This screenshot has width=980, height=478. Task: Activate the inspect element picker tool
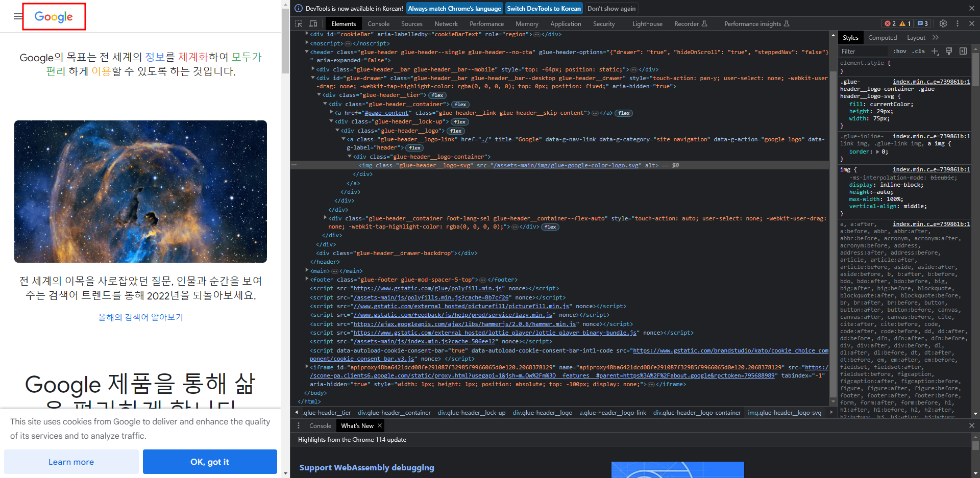point(299,23)
